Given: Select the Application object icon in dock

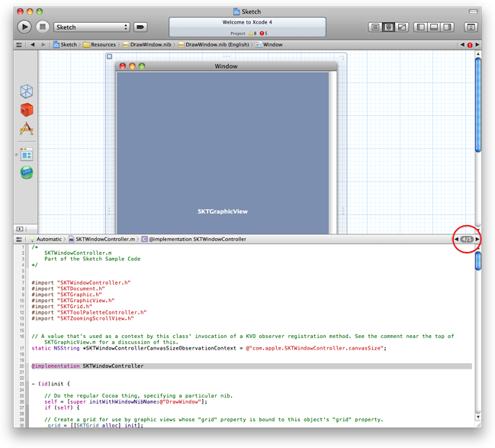Looking at the screenshot, I should [x=27, y=130].
